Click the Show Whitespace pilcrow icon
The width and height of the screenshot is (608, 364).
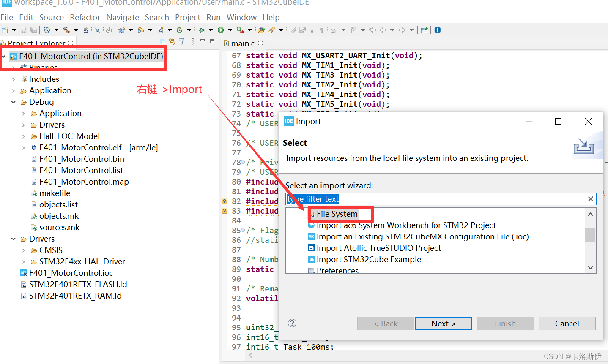tap(322, 30)
